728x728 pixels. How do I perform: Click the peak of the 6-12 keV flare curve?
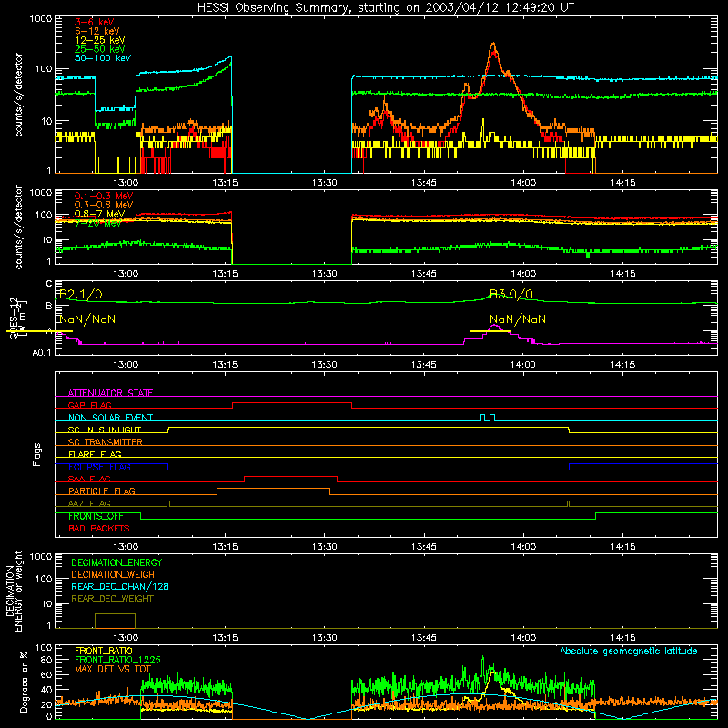coord(493,44)
